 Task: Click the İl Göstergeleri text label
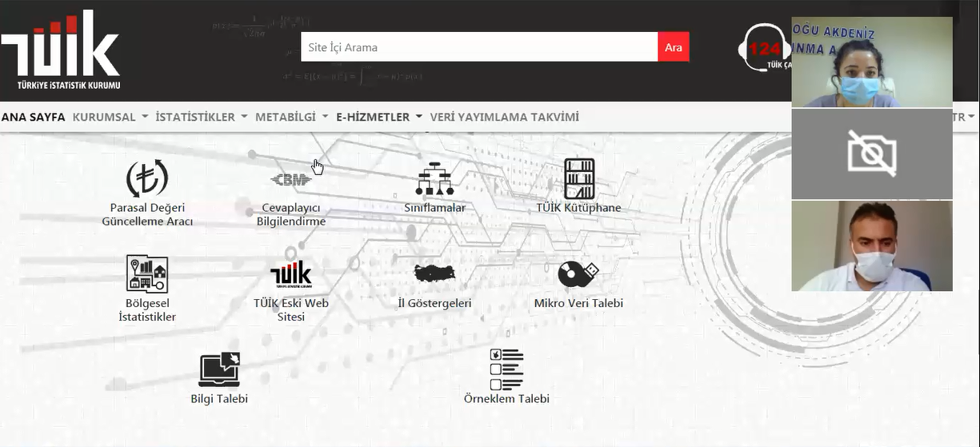(x=434, y=303)
